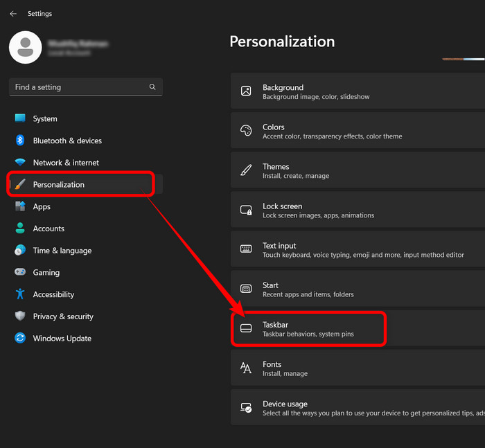The width and height of the screenshot is (485, 448).
Task: Open Taskbar settings page
Action: click(358, 328)
